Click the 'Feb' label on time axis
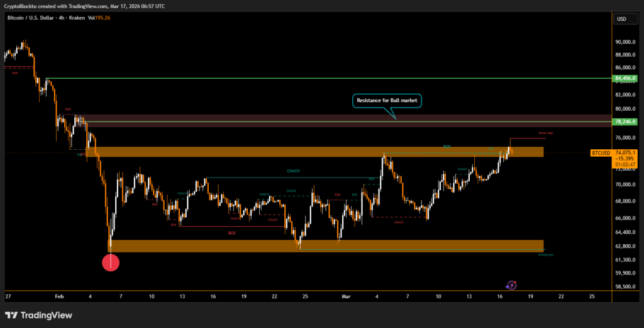 pos(59,295)
